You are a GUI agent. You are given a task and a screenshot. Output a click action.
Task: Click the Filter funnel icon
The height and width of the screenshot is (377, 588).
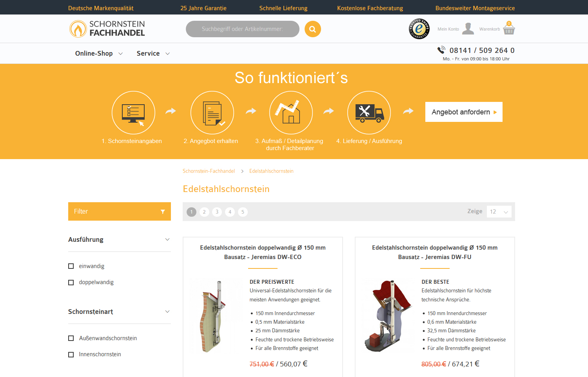click(163, 211)
